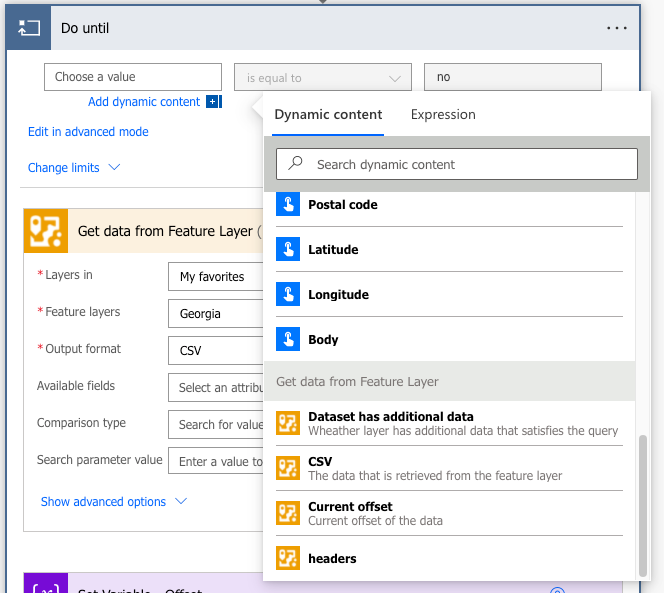Click the blue plus icon beside Add dynamic content
Viewport: 664px width, 593px height.
[x=212, y=102]
